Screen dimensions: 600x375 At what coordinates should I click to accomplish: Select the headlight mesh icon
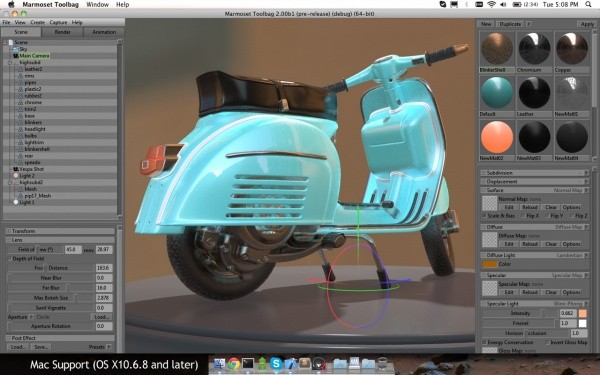[x=21, y=129]
